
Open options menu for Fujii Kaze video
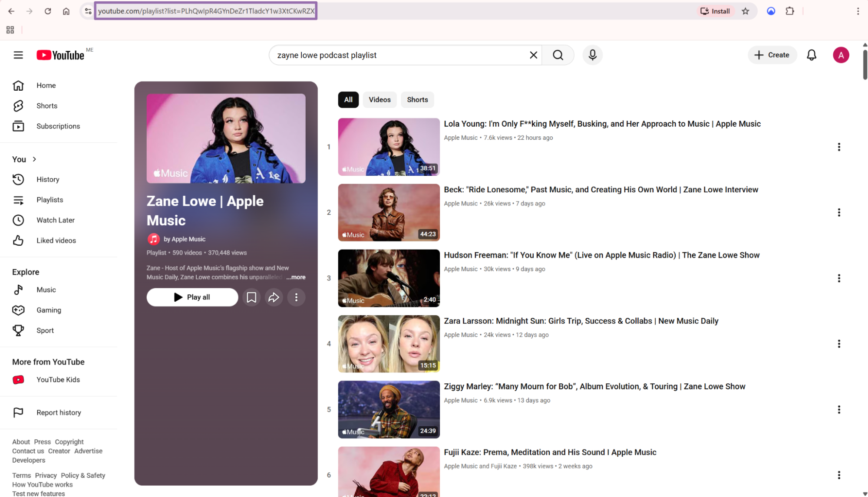click(x=838, y=475)
